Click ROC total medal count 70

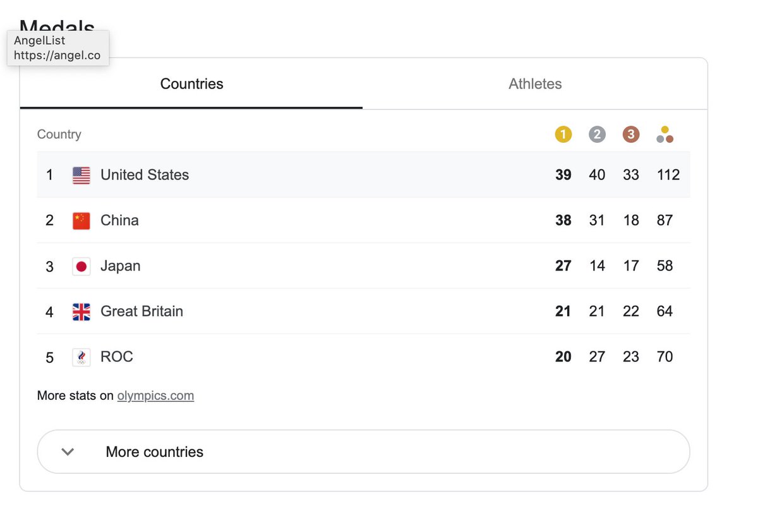point(665,357)
